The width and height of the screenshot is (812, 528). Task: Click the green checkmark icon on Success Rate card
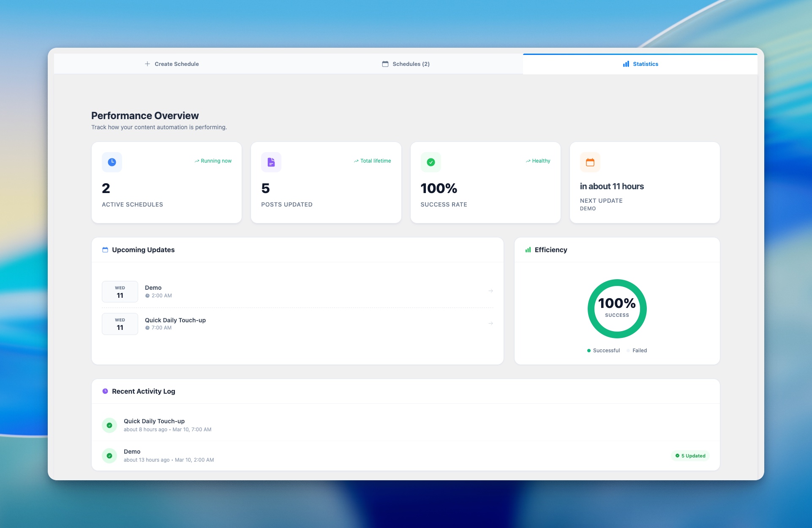click(x=431, y=162)
